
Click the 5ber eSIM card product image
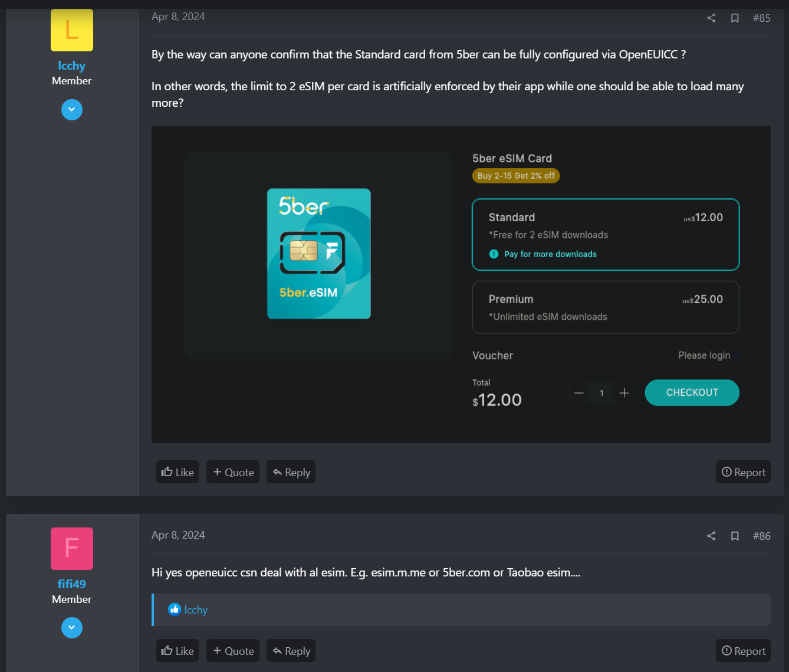(318, 254)
